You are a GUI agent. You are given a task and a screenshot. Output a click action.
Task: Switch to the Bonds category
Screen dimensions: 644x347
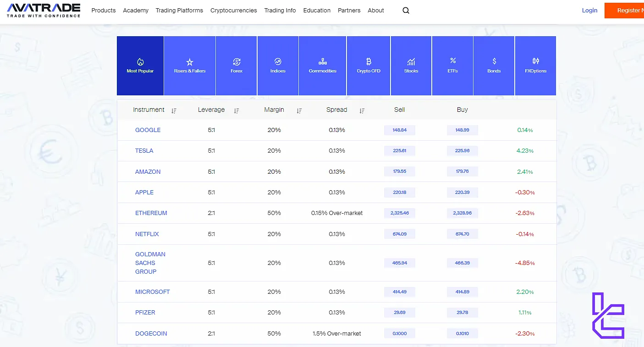coord(494,66)
